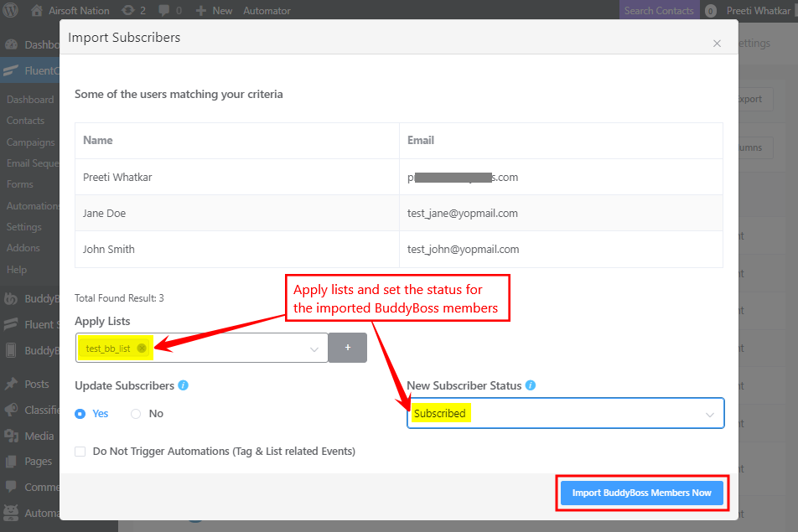Select the Media sidebar icon

(11, 436)
